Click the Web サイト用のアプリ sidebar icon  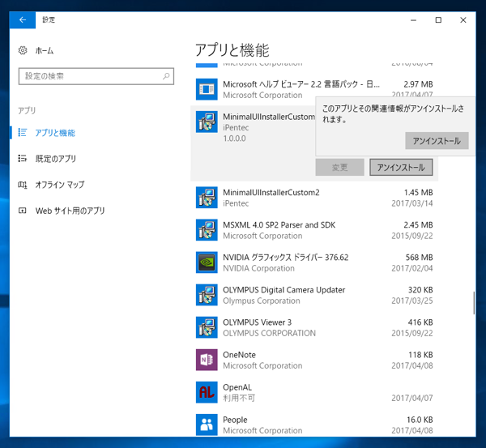[23, 211]
